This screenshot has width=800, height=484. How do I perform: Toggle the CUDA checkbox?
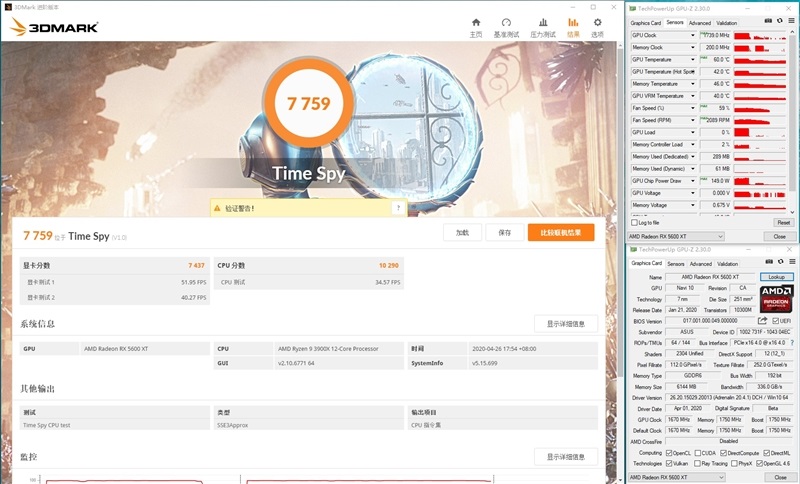click(697, 453)
